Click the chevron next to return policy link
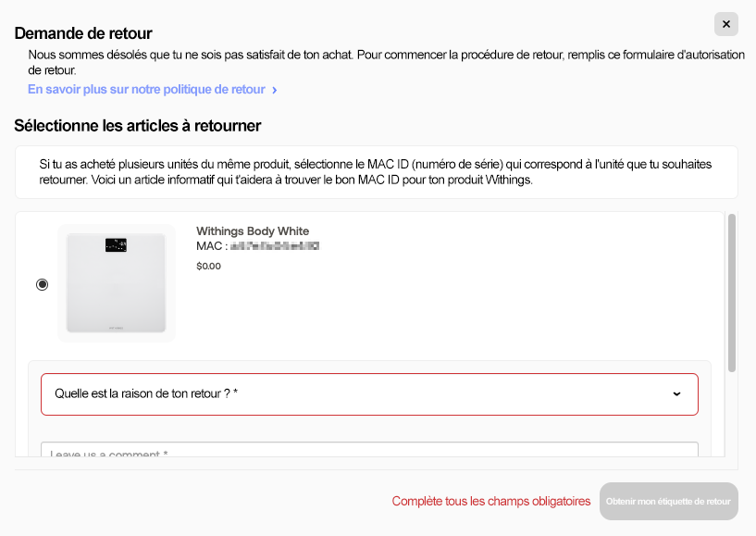 pyautogui.click(x=274, y=90)
